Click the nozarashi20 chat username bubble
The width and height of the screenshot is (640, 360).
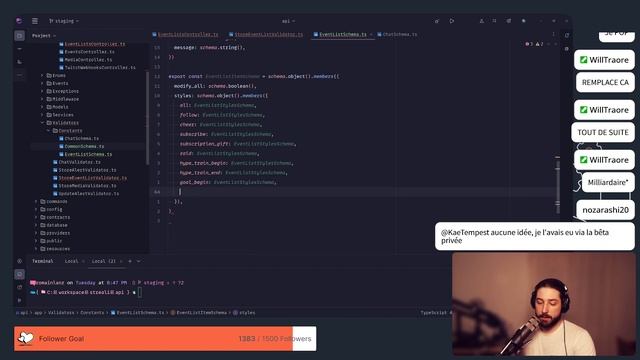click(605, 210)
